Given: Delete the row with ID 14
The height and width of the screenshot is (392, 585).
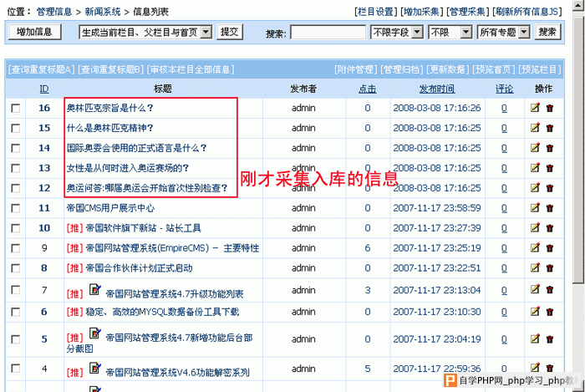Looking at the screenshot, I should pyautogui.click(x=550, y=148).
